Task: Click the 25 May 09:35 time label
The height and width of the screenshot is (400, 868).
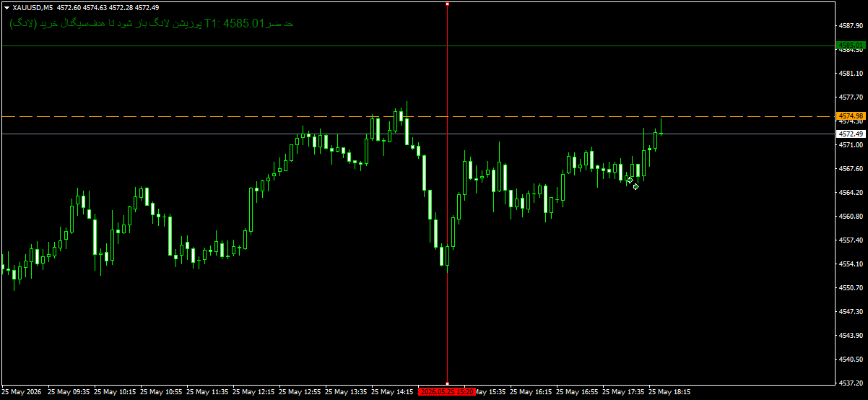Action: tap(69, 392)
